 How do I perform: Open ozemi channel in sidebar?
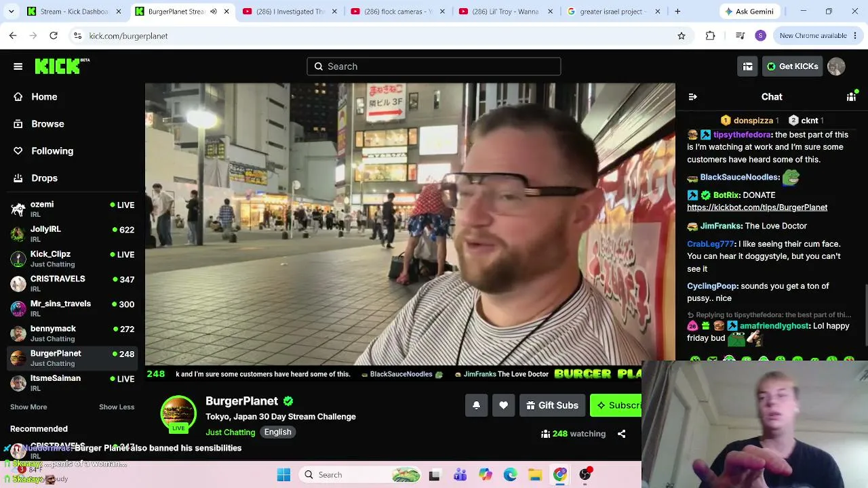(x=73, y=209)
